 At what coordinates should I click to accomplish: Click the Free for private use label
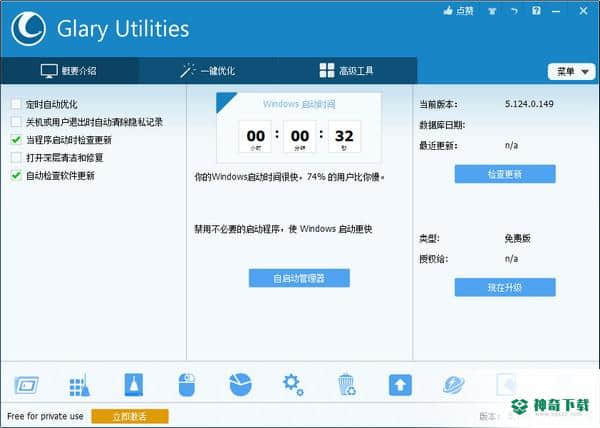point(45,416)
